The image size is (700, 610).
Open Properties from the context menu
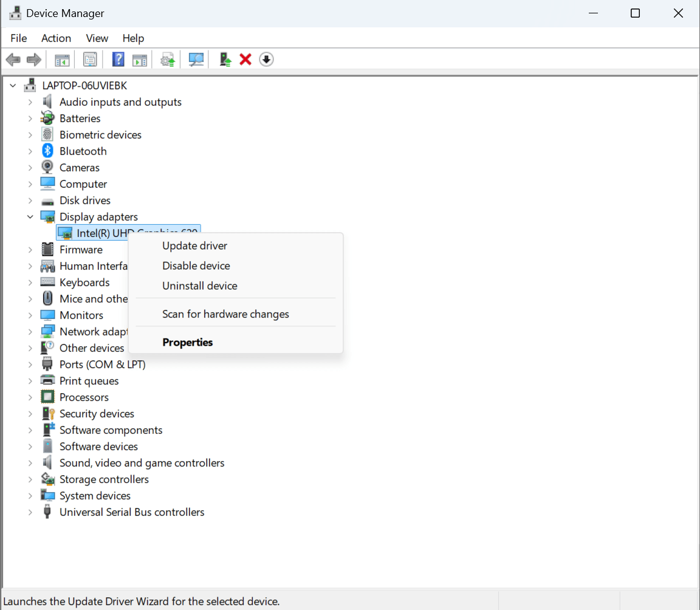(187, 343)
